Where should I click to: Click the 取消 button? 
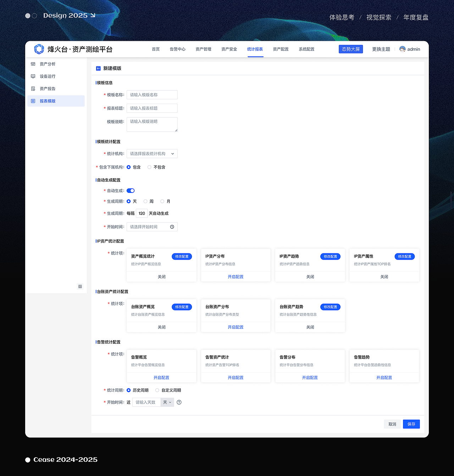(392, 424)
